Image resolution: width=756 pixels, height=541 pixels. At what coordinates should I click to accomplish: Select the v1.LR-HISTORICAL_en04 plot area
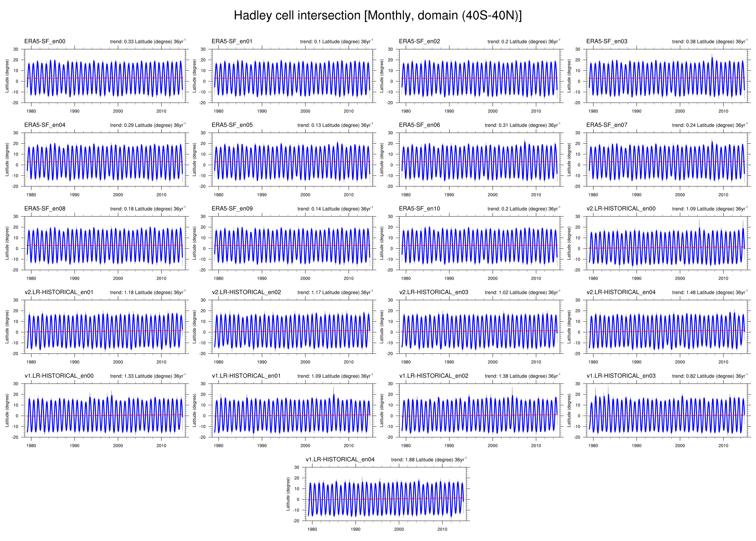click(386, 494)
